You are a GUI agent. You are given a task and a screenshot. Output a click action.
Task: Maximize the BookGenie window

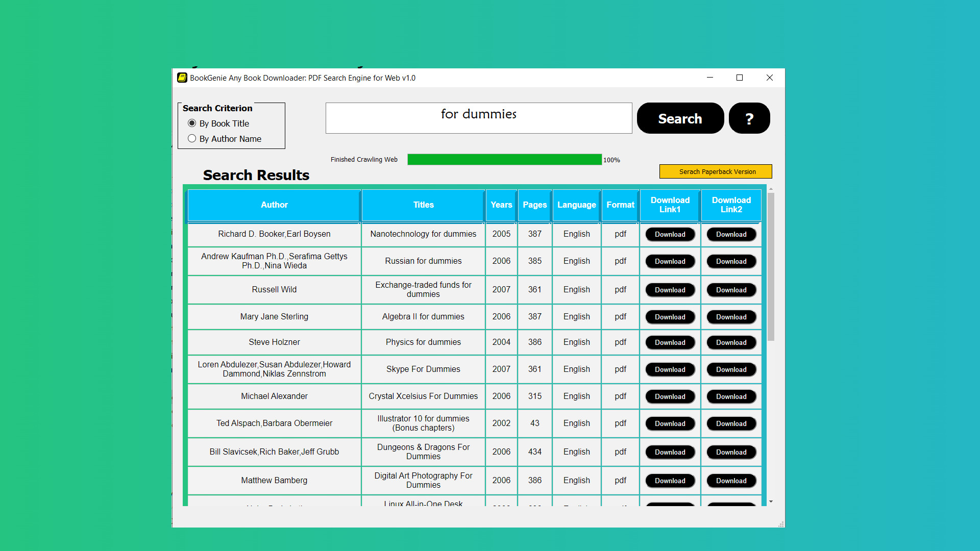[x=739, y=78]
